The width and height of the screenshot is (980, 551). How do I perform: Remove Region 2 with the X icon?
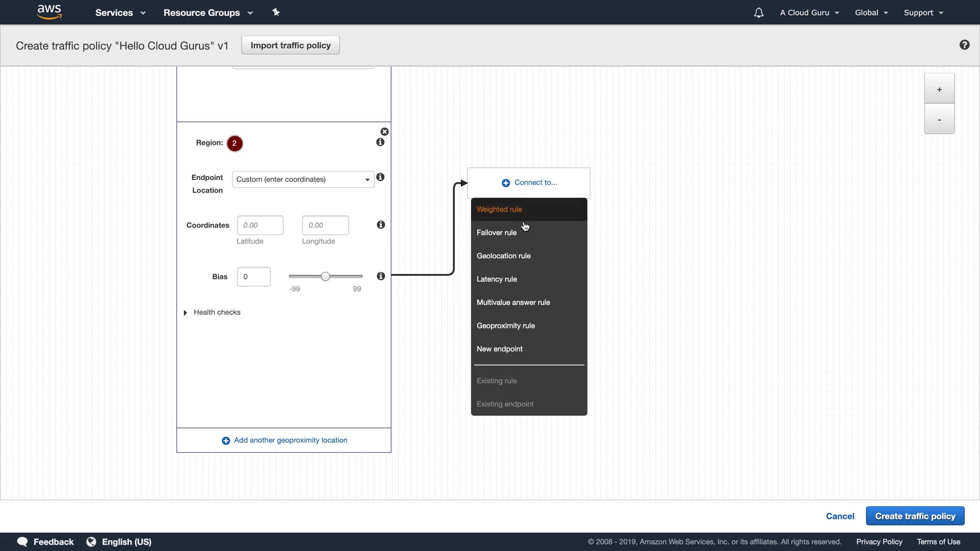click(x=384, y=132)
